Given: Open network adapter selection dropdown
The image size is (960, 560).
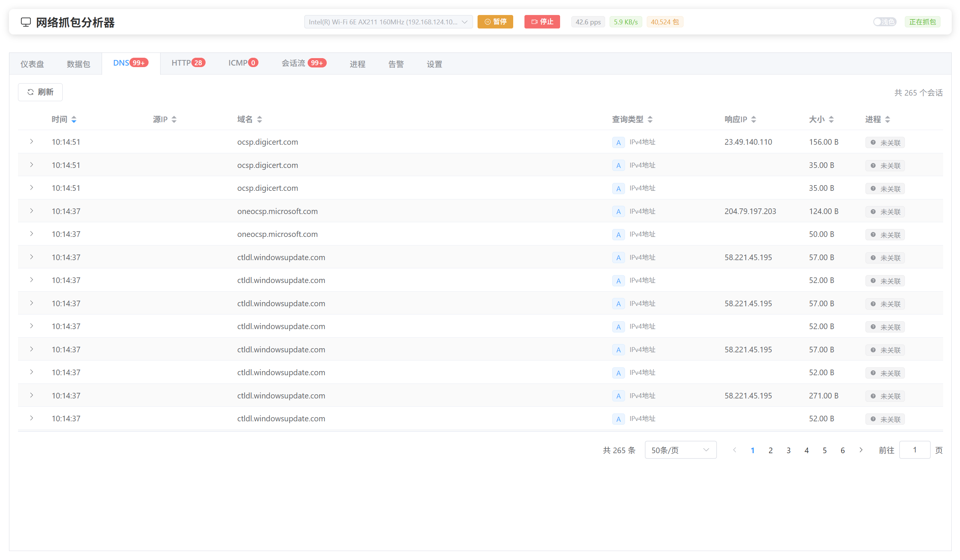Looking at the screenshot, I should click(388, 22).
